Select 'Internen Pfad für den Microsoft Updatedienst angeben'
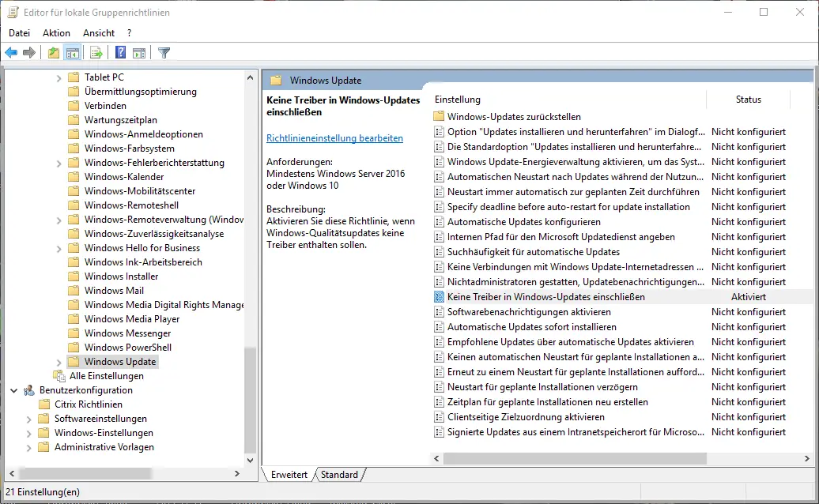Screen dimensions: 819x504 [x=561, y=237]
